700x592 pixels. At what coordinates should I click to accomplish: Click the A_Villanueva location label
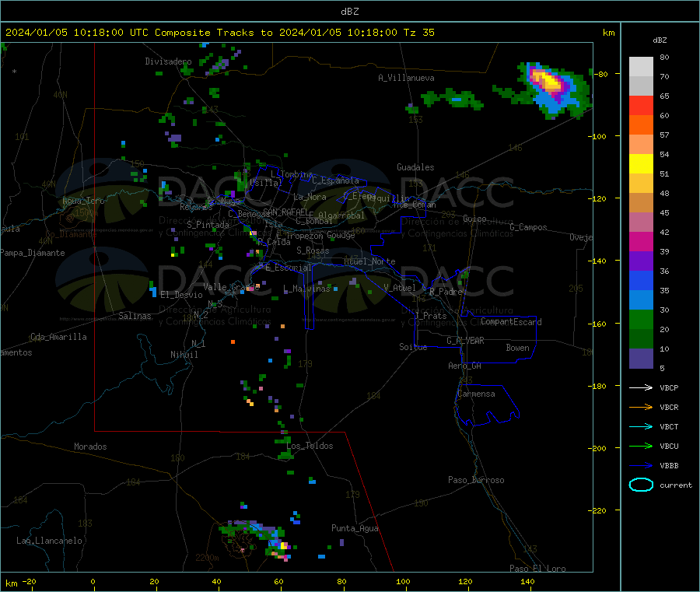pos(406,78)
